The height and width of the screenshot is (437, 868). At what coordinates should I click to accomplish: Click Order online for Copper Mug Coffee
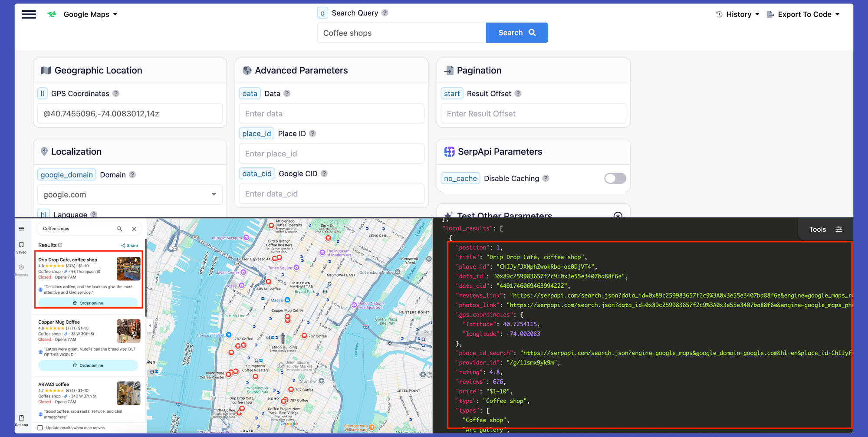[x=88, y=365]
